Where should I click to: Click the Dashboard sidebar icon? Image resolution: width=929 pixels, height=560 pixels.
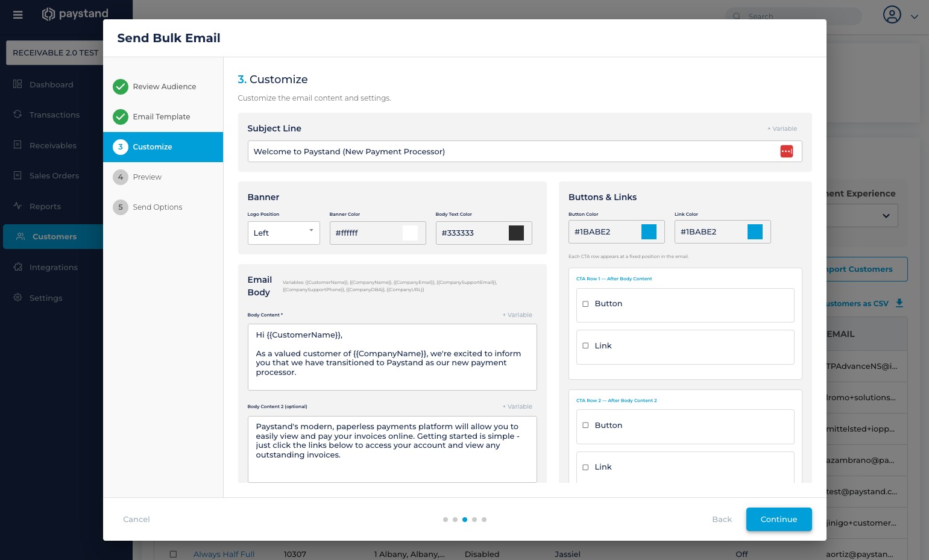click(x=17, y=84)
